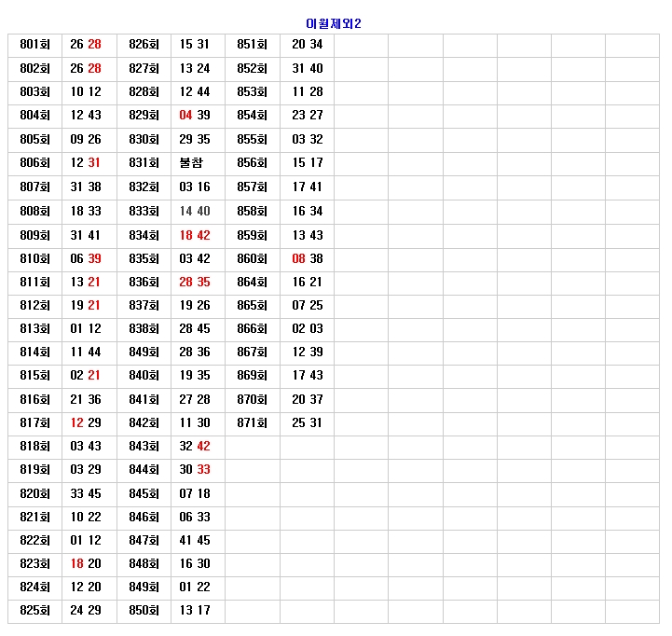672x636 pixels.
Task: Select the 02 03 cell beside 866회
Action: 307,328
